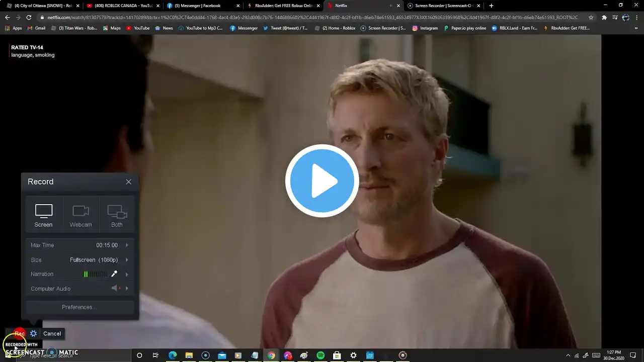Screen dimensions: 644x362
Task: Expand the Narration option arrow
Action: pos(127,275)
